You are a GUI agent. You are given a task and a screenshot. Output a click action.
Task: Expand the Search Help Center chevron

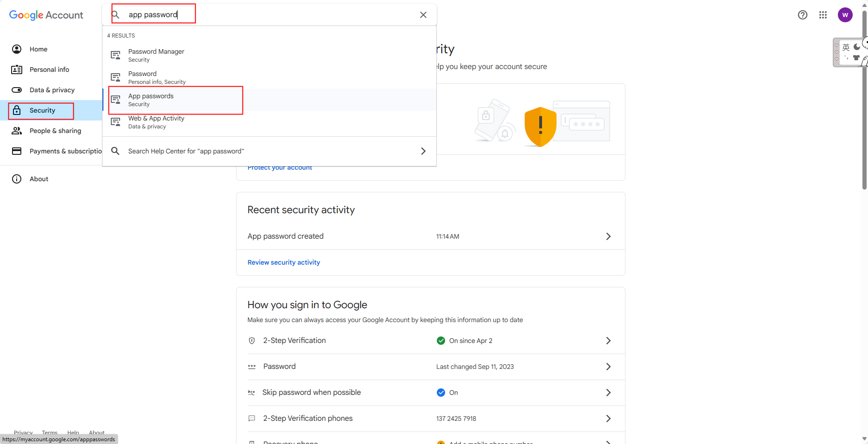tap(423, 151)
